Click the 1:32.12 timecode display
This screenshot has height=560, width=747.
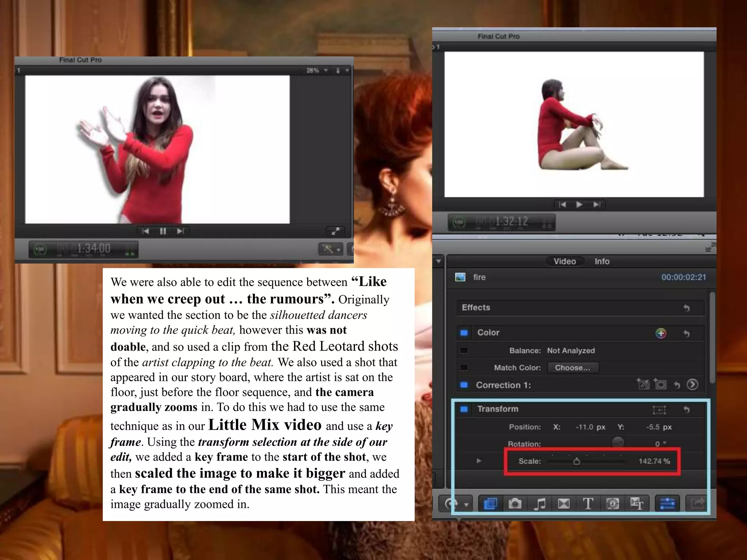[x=511, y=221]
